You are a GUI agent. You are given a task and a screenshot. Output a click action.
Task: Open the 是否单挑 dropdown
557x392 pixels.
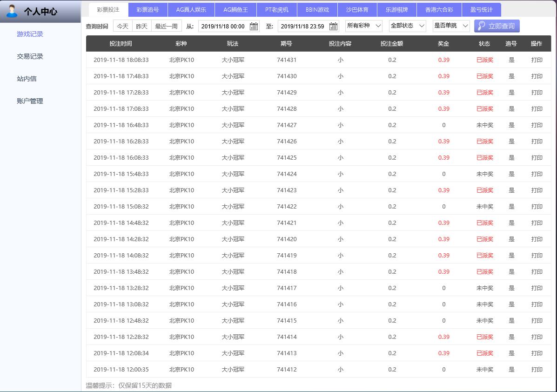tap(451, 26)
